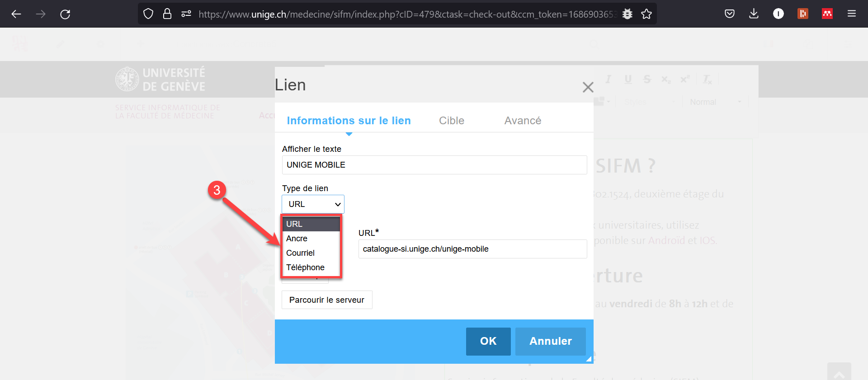The height and width of the screenshot is (380, 868).
Task: Click into the URL input field
Action: pos(472,249)
